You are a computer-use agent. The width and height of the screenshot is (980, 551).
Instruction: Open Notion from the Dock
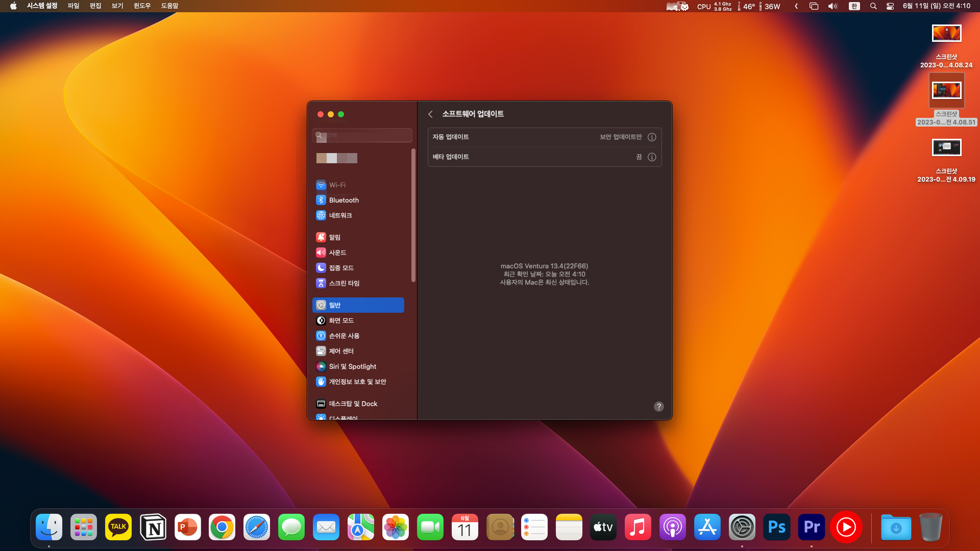[153, 527]
